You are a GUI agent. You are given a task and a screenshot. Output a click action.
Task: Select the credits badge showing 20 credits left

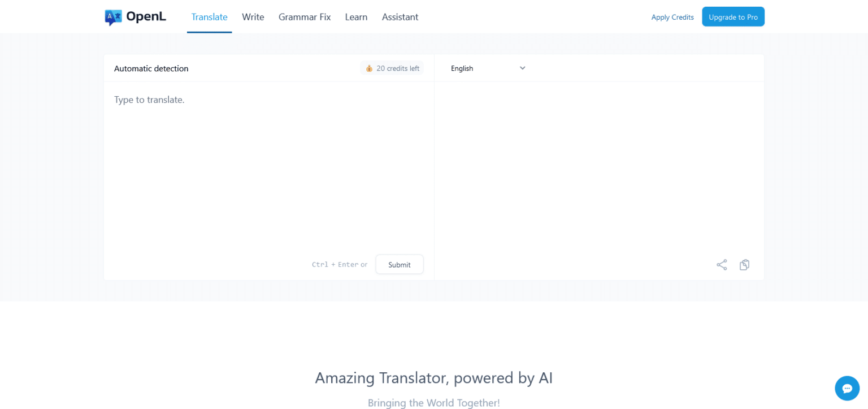(x=392, y=68)
